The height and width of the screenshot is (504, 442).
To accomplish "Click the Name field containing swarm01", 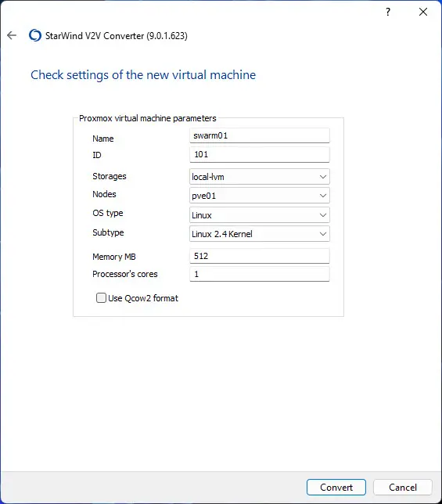I will click(260, 135).
